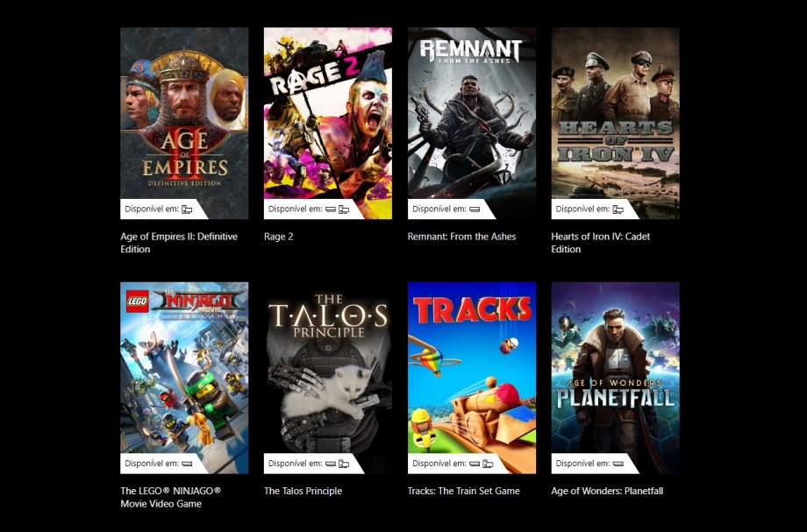Click the console icon on Rage 2 badge
Image resolution: width=807 pixels, height=532 pixels.
331,209
